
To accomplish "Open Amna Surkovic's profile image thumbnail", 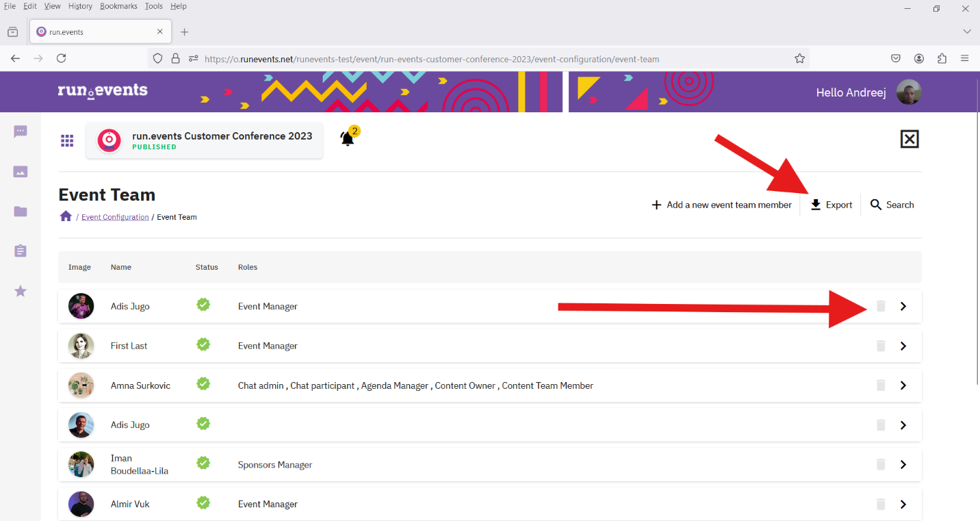I will click(x=81, y=385).
